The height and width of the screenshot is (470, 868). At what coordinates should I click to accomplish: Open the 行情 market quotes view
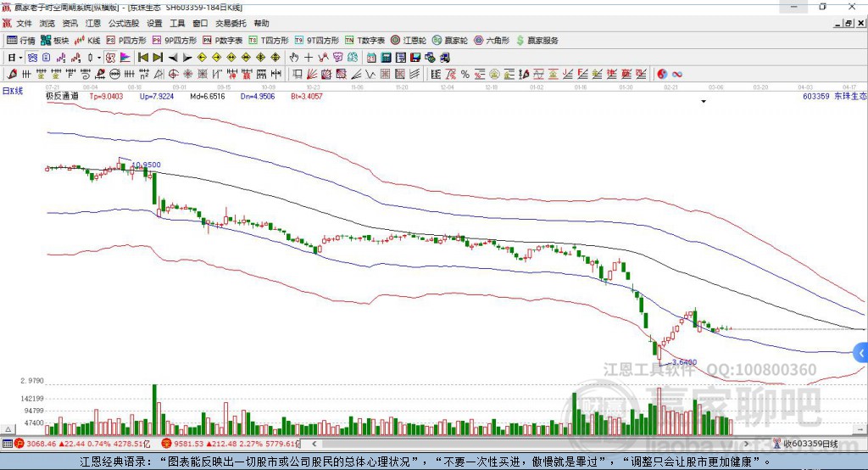(x=20, y=41)
